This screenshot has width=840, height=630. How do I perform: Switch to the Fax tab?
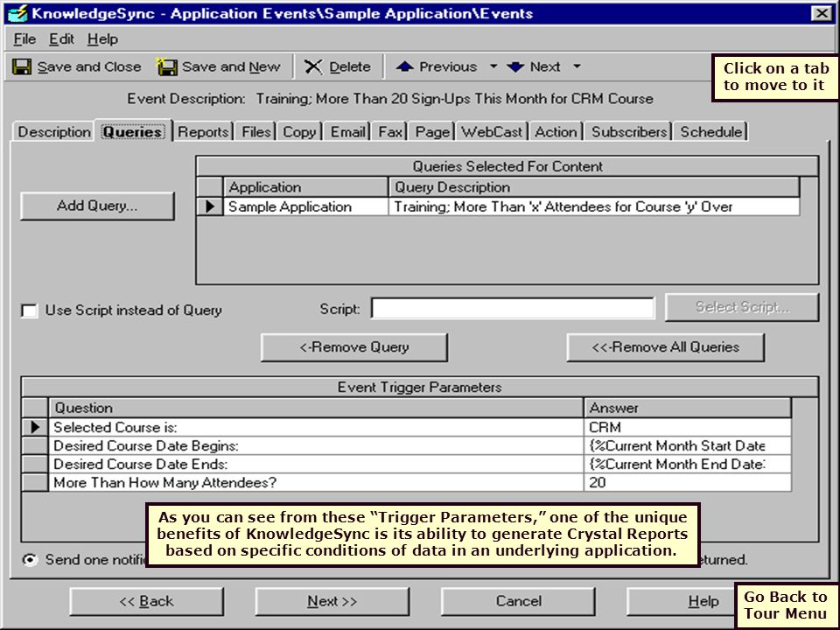click(390, 132)
